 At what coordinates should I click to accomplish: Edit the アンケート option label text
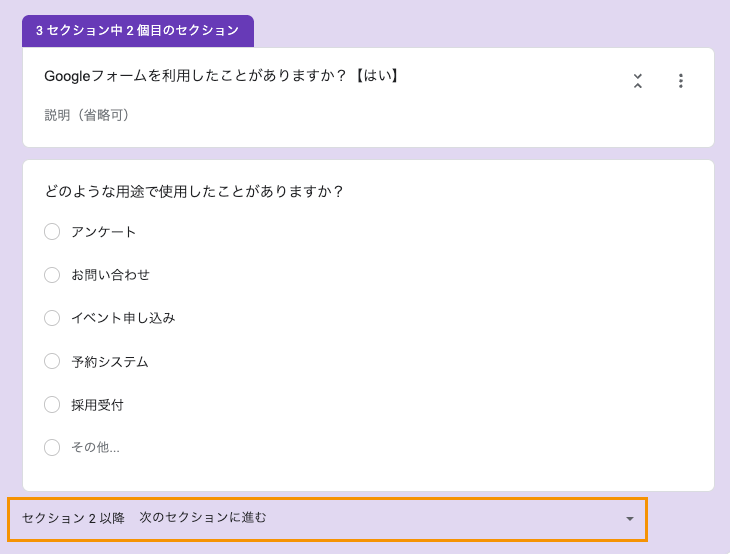tap(103, 232)
